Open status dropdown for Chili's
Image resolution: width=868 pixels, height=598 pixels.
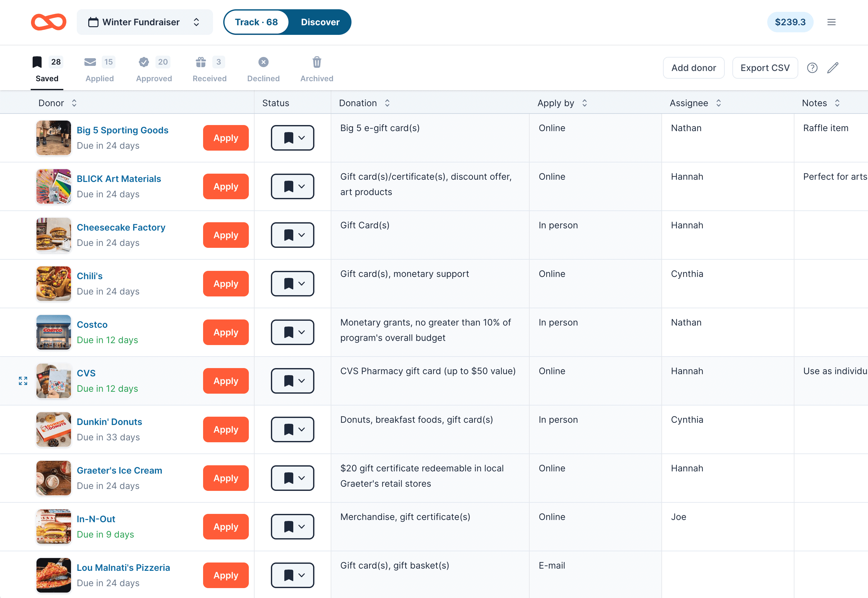[293, 284]
